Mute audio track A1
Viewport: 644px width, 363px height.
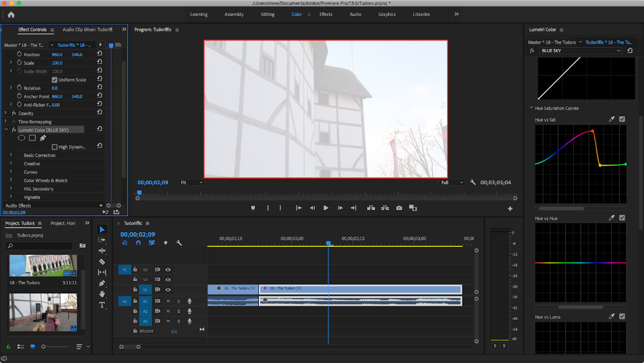[x=168, y=301]
